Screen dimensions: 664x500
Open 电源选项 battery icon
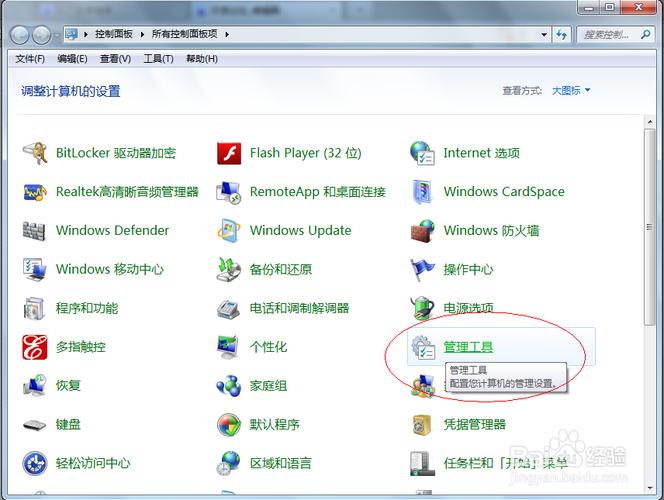422,308
